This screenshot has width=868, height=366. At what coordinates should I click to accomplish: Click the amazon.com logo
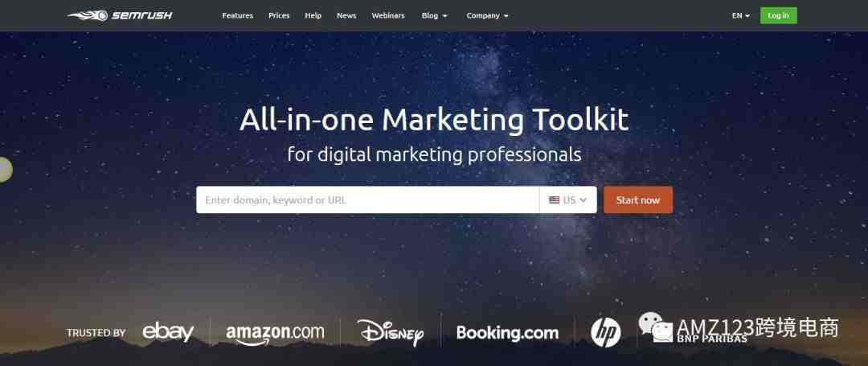tap(275, 333)
